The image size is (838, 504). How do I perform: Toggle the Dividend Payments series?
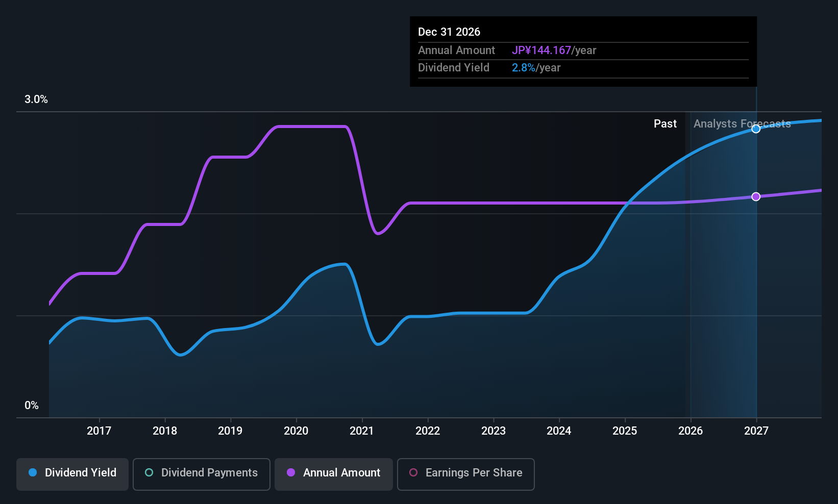click(201, 474)
